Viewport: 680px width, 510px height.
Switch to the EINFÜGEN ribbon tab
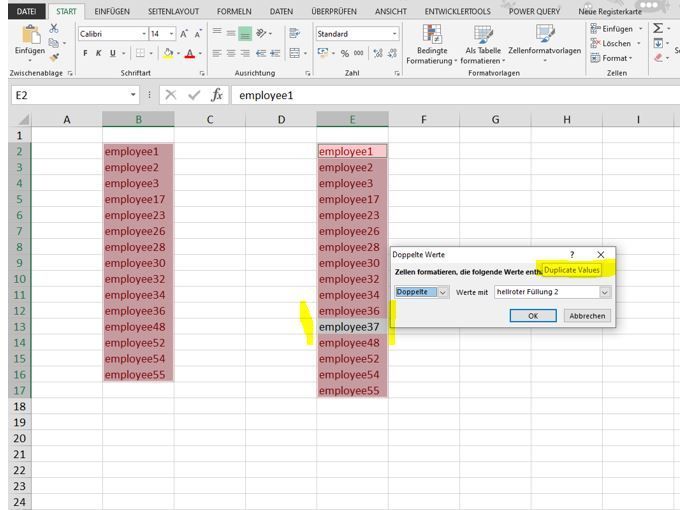tap(112, 11)
